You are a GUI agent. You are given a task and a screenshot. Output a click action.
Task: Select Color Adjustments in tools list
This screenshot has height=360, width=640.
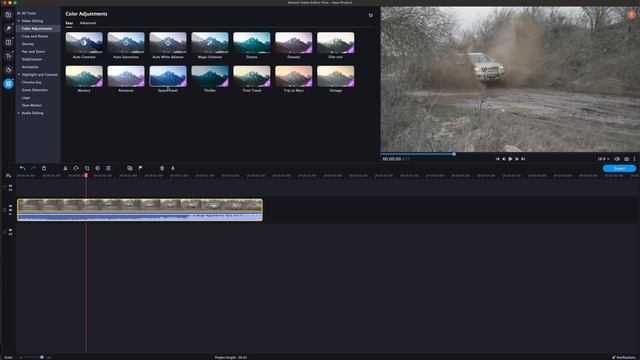(38, 29)
